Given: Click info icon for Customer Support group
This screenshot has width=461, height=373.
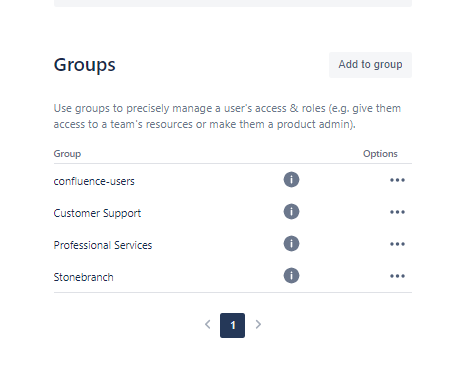Looking at the screenshot, I should pos(291,212).
